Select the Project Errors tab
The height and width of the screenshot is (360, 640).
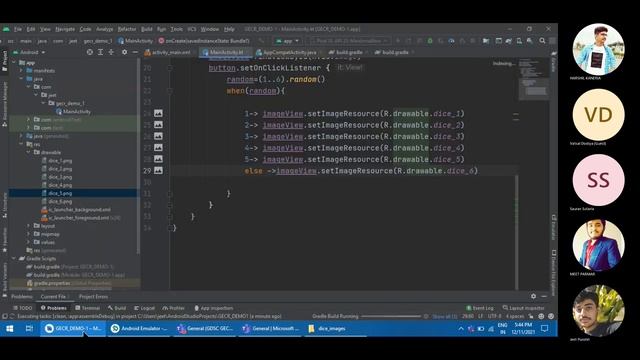pos(93,297)
